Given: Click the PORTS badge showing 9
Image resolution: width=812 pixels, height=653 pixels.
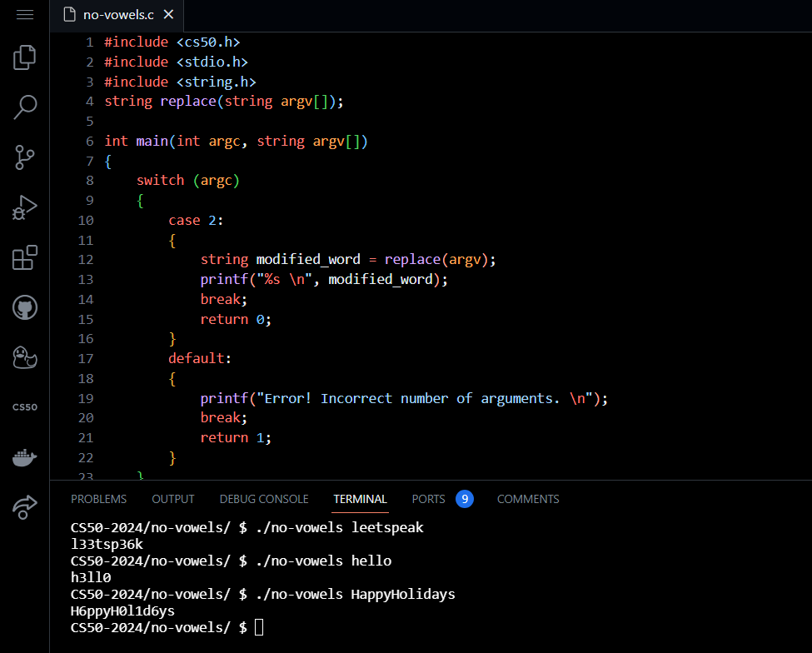Looking at the screenshot, I should [x=465, y=499].
